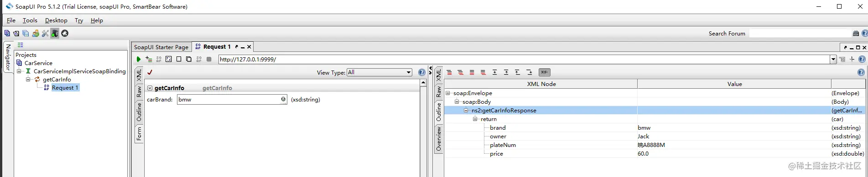
Task: Click help icon at endpoint bar end
Action: tap(862, 59)
